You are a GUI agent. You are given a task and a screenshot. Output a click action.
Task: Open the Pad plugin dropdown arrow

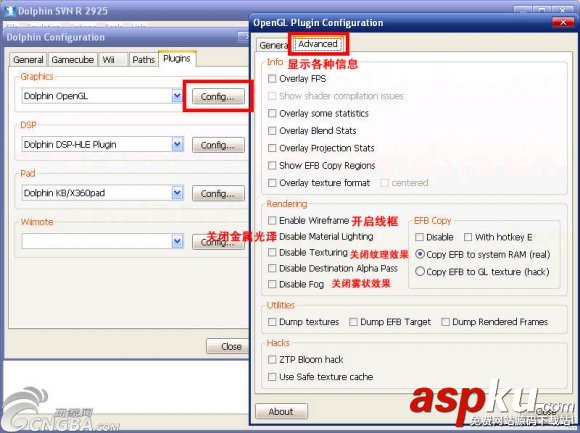point(177,193)
